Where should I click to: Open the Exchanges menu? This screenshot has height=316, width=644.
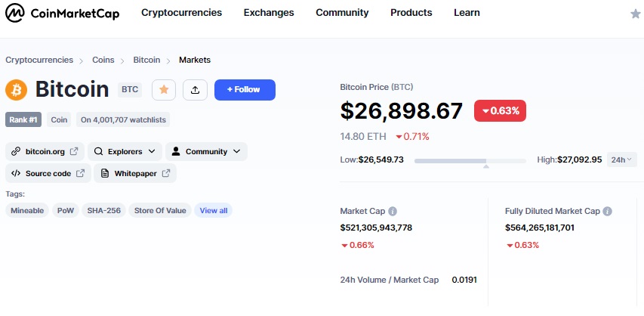point(269,13)
